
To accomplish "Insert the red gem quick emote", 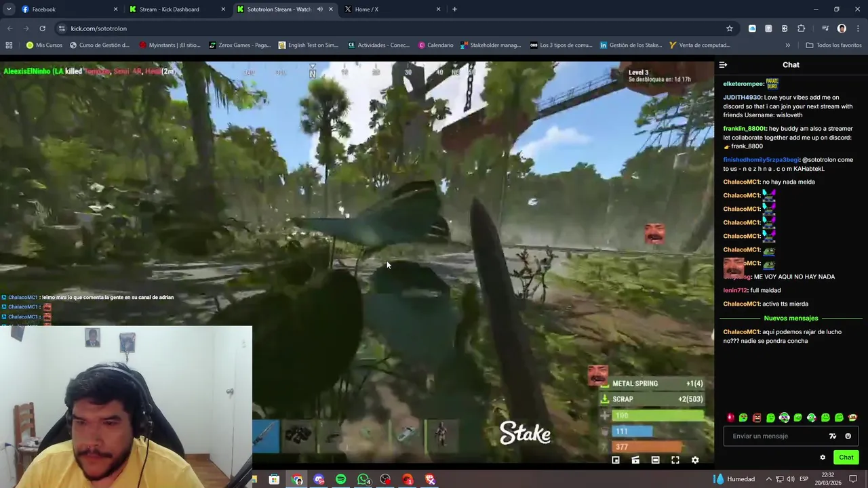I will 730,418.
